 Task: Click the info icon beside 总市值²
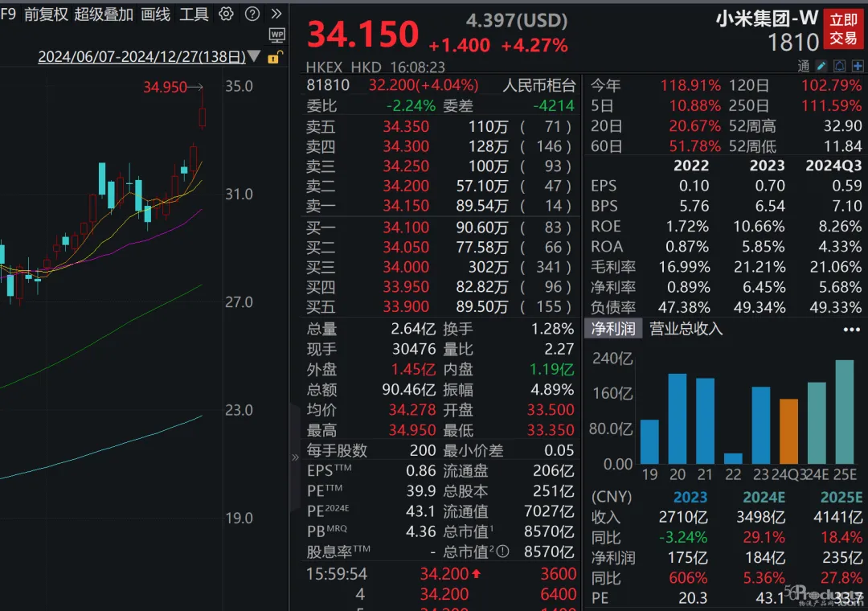click(502, 552)
